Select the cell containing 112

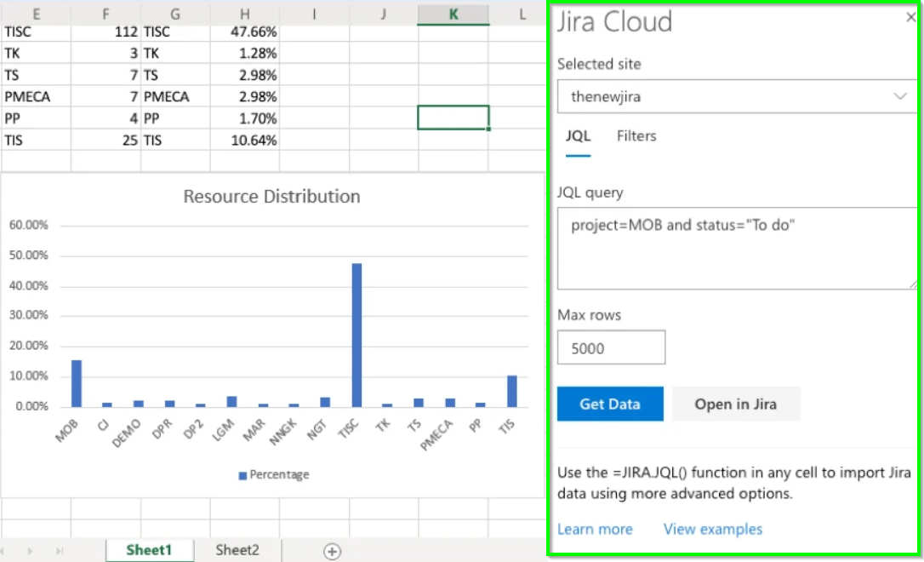[x=106, y=32]
